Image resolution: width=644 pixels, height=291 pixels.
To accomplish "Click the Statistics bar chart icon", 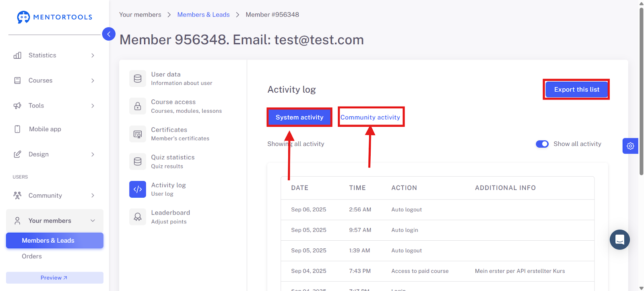I will coord(17,56).
